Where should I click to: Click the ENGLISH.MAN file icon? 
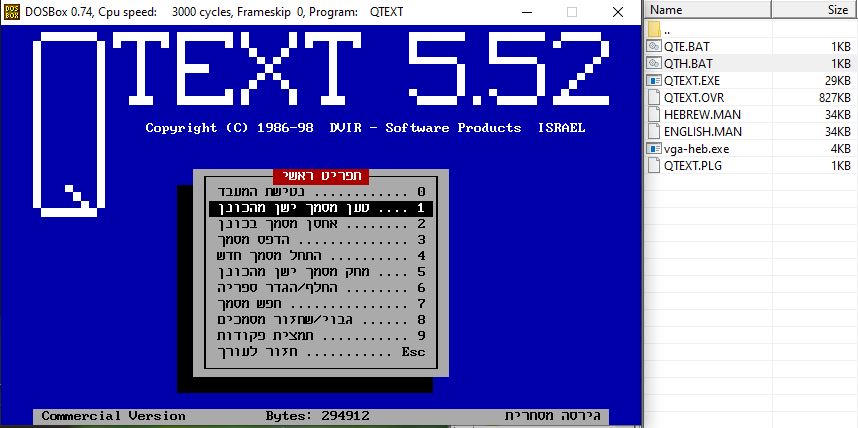click(x=653, y=131)
